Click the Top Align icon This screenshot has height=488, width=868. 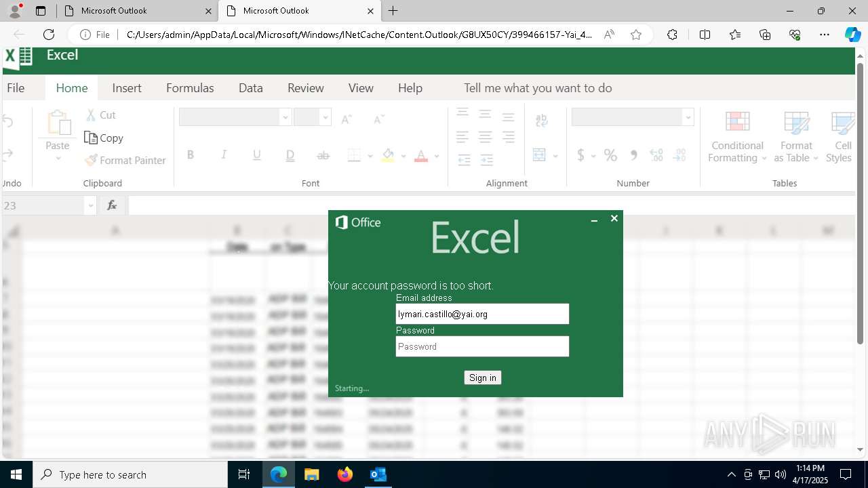coord(462,114)
